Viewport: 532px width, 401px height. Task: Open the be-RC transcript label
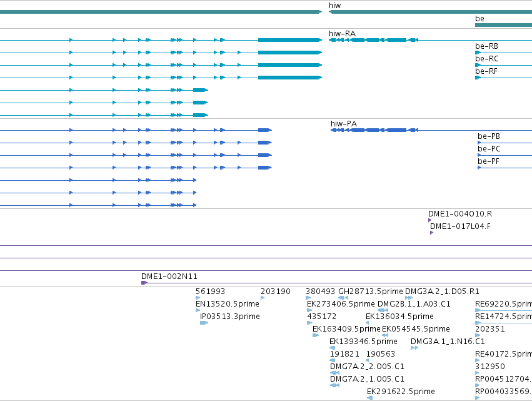(x=487, y=59)
